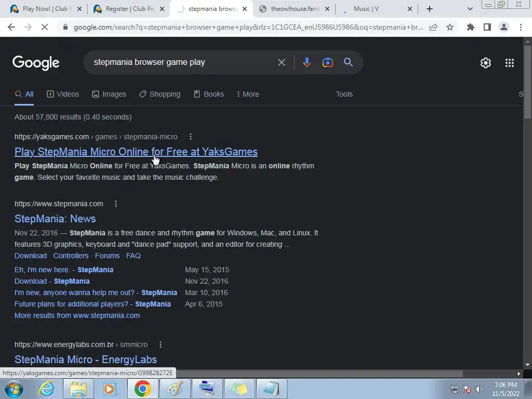Open Action Center flag tray icon

[x=467, y=389]
